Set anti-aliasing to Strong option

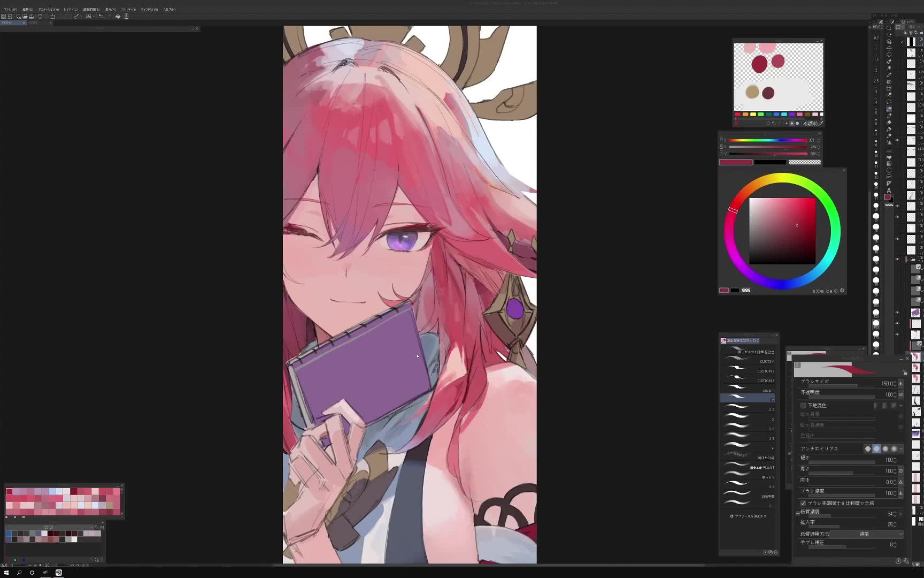(894, 448)
